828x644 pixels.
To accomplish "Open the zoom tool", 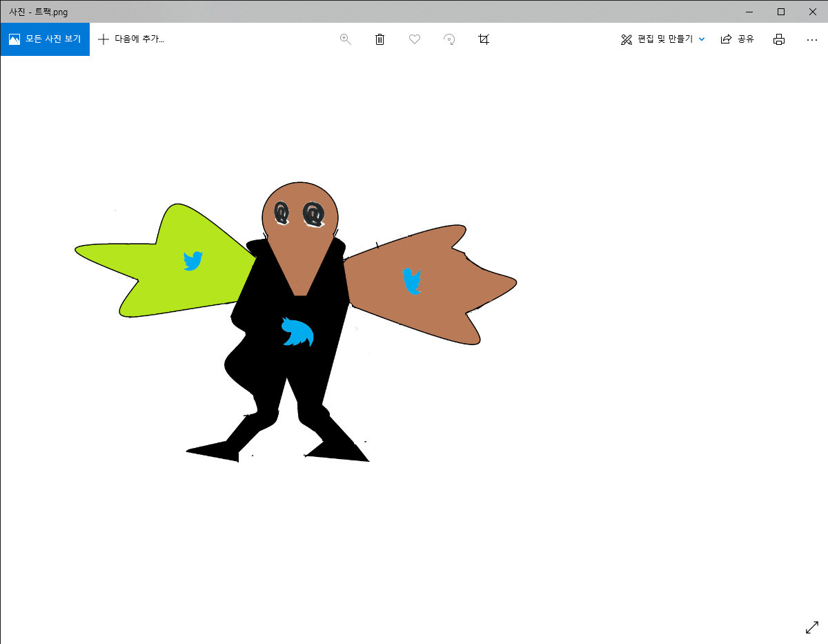I will (346, 39).
